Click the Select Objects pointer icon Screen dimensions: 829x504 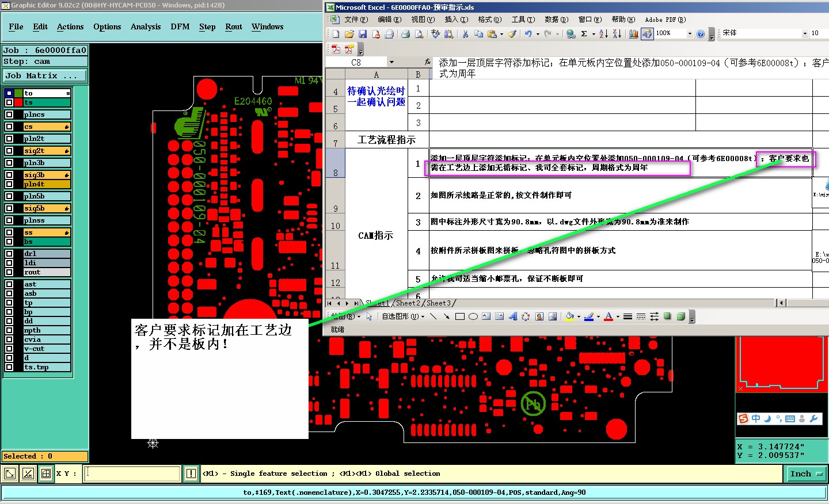click(x=370, y=316)
